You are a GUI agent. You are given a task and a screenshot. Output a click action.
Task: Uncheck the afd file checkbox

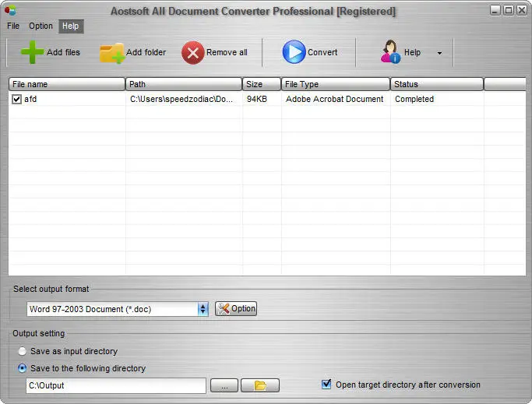[x=16, y=99]
